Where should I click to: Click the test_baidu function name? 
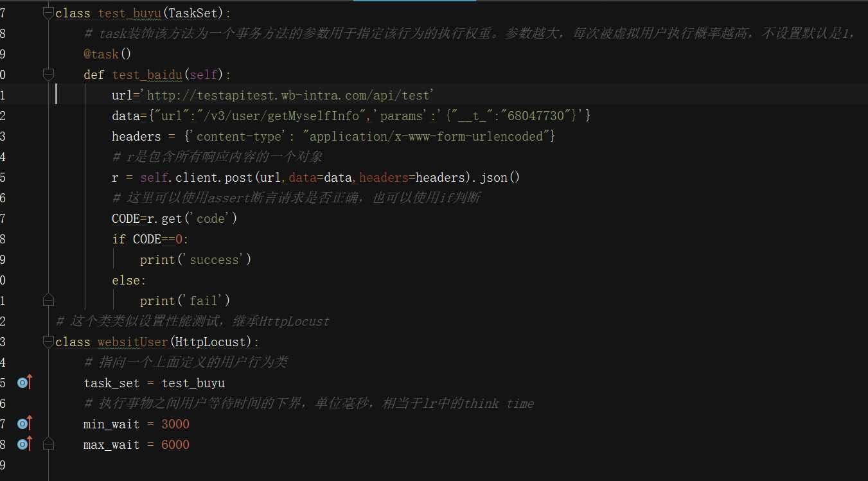coord(148,74)
